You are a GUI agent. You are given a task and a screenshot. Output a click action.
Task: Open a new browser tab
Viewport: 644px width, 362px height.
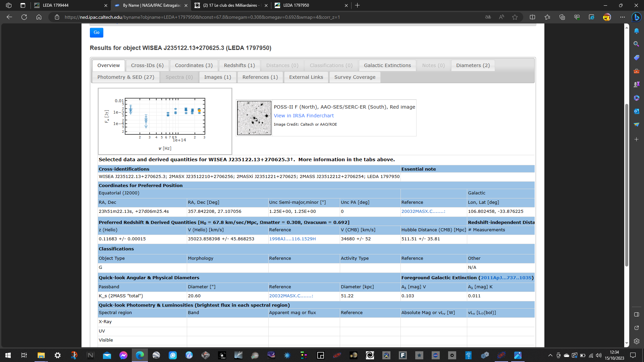[358, 5]
